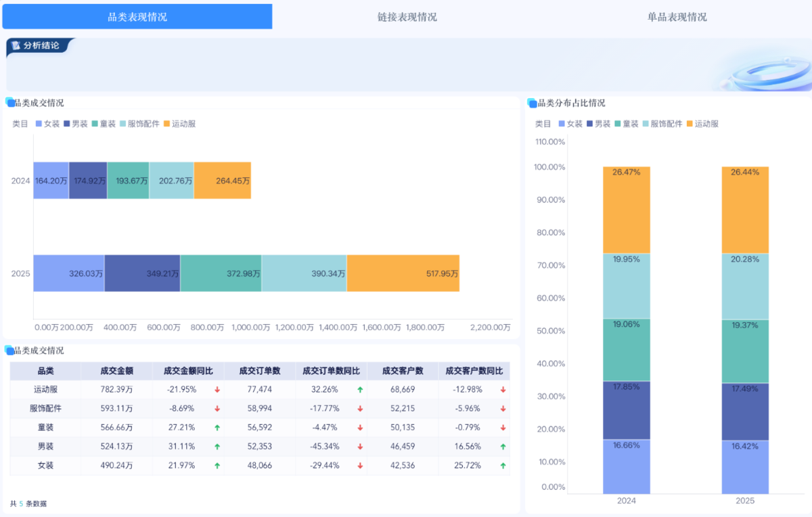This screenshot has width=812, height=517.
Task: Click the green up arrow in 运动服 成交订单数同比
Action: click(x=360, y=390)
